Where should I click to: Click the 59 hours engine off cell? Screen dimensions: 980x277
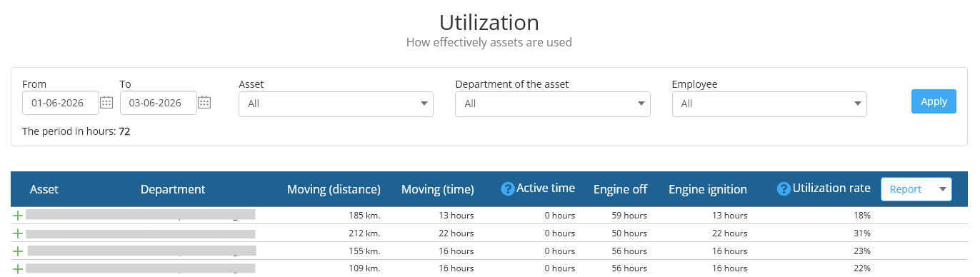pos(629,216)
